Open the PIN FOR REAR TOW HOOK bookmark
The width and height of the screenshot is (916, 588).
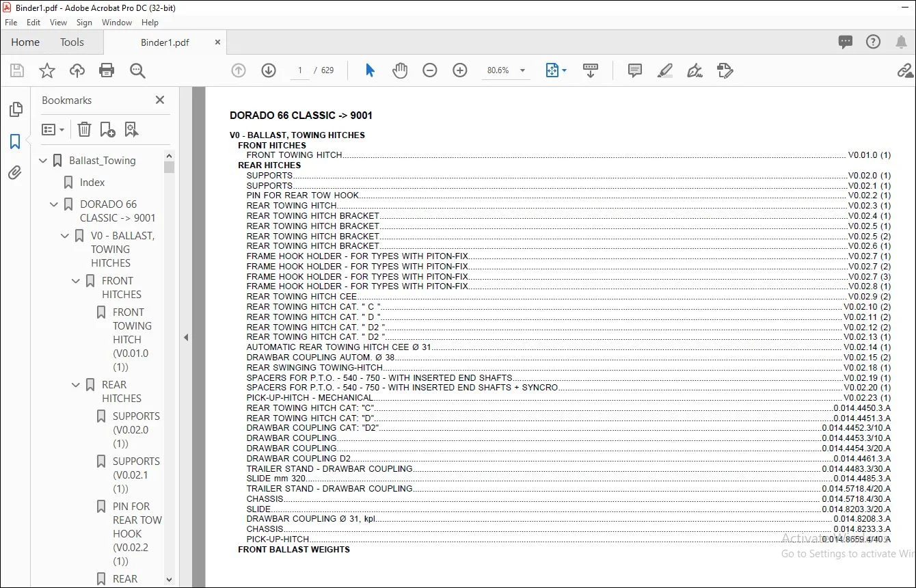coord(137,534)
